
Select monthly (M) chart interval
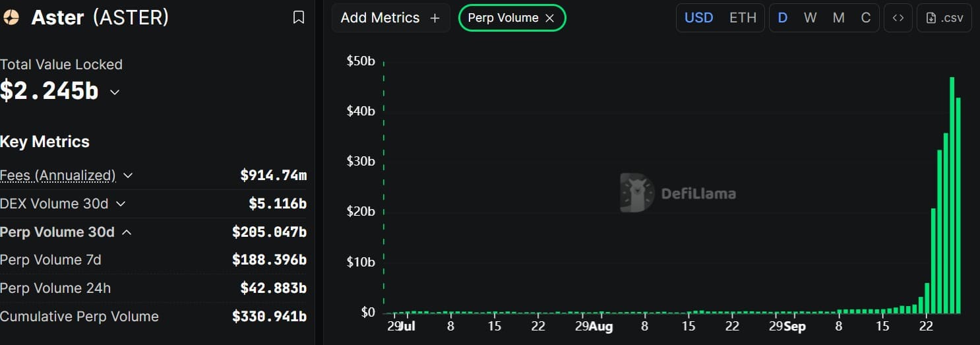(x=838, y=18)
